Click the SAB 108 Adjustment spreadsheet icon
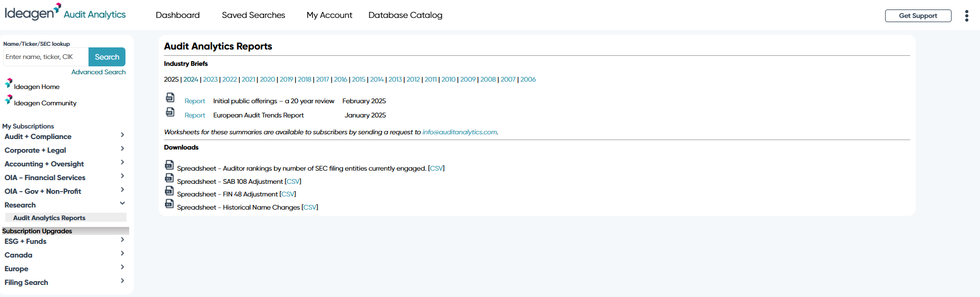980x297 pixels. point(169,178)
